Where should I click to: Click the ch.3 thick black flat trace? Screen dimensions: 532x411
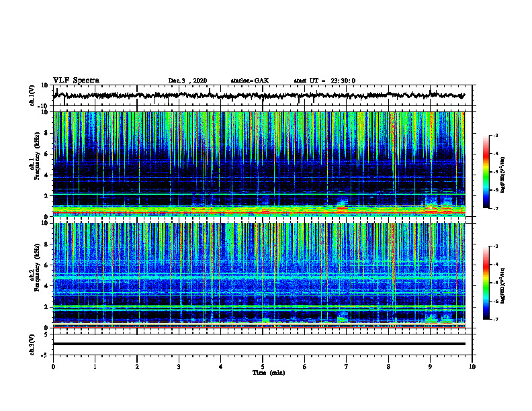point(259,344)
